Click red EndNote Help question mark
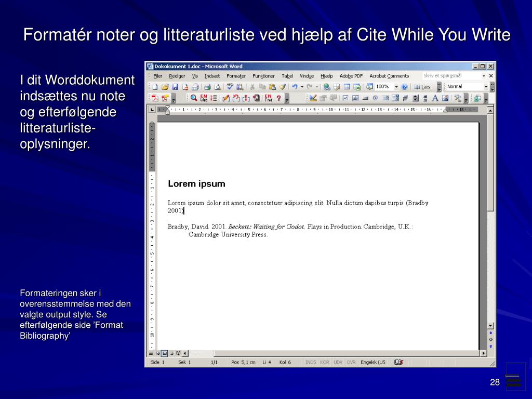Screen dimensions: 532x399 click(278, 98)
